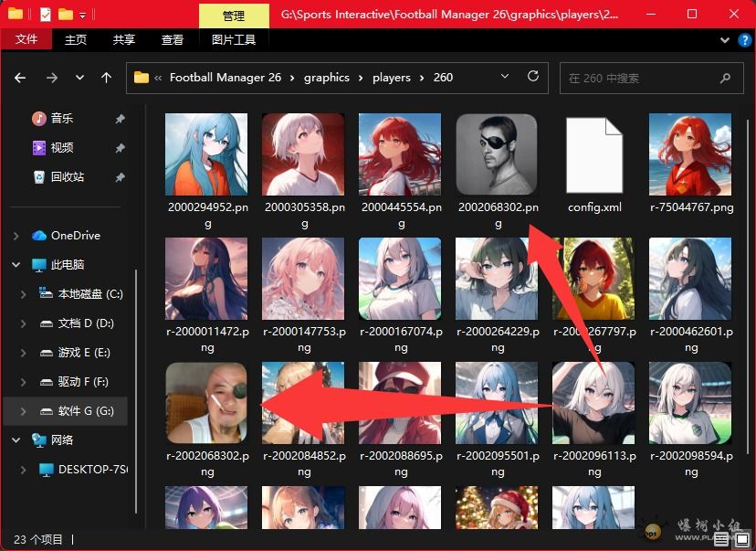Click the graphics breadcrumb link
The image size is (756, 551).
(327, 78)
